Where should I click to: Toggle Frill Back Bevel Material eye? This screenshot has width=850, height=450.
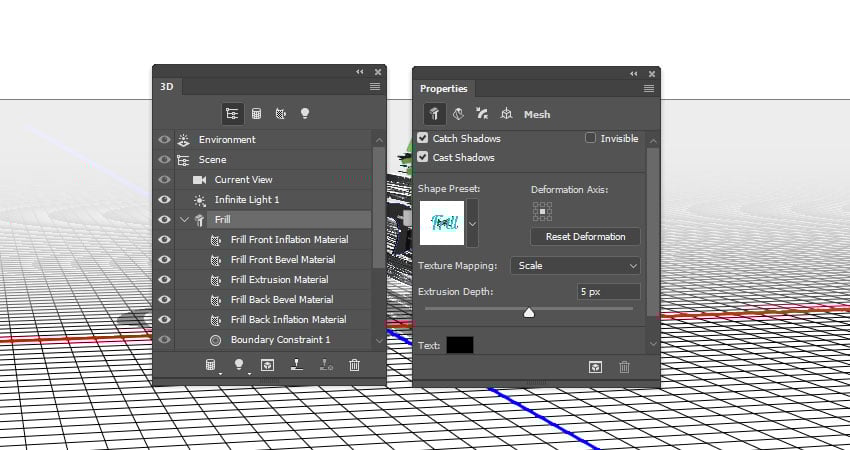pyautogui.click(x=164, y=300)
